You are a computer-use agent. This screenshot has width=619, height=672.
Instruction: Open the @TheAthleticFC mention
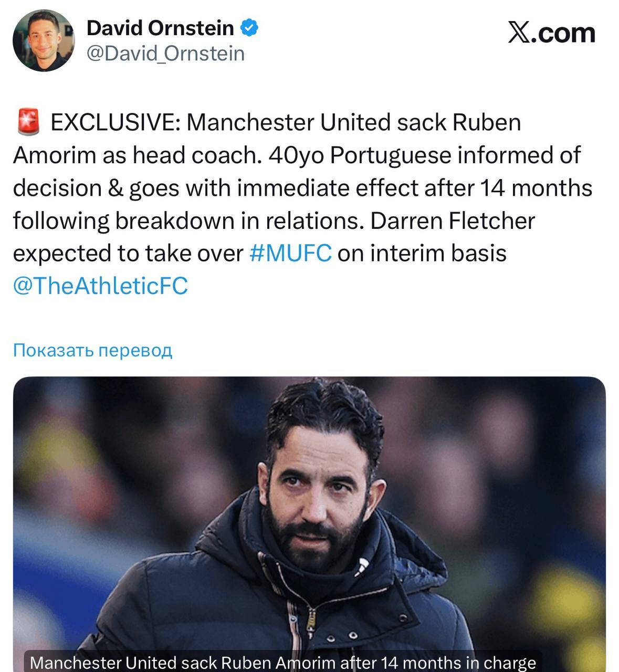[100, 286]
